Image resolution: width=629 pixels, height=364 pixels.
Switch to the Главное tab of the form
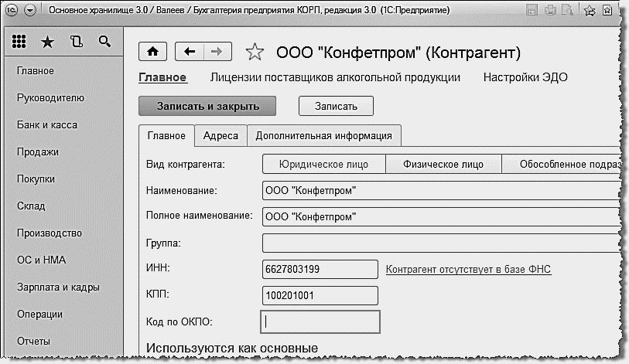[166, 135]
